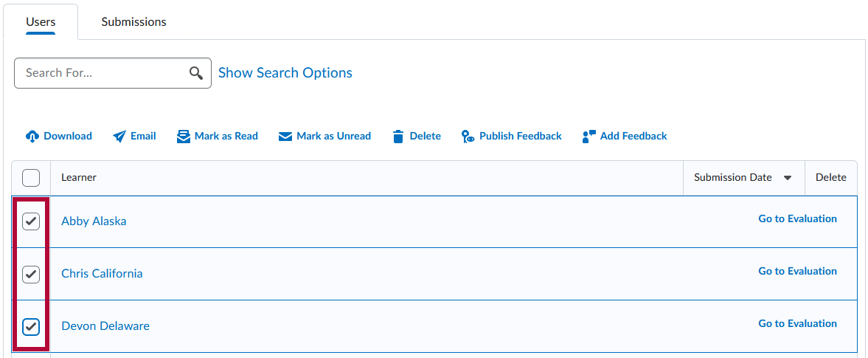868x358 pixels.
Task: Click the Download cloud icon
Action: coord(32,137)
